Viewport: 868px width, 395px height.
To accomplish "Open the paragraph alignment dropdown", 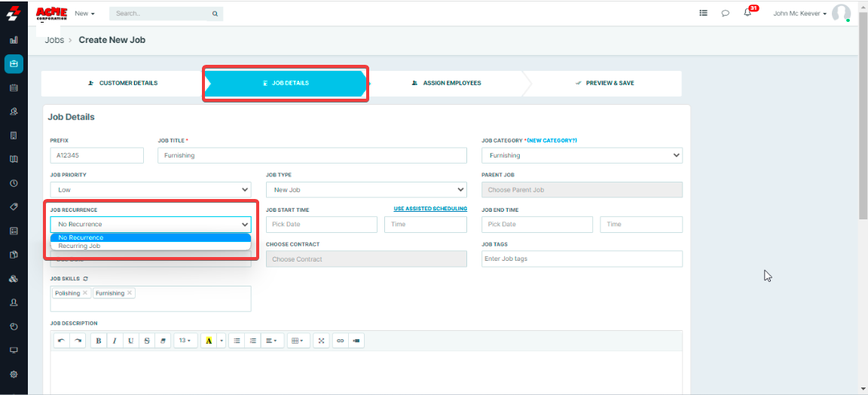I will (x=271, y=341).
